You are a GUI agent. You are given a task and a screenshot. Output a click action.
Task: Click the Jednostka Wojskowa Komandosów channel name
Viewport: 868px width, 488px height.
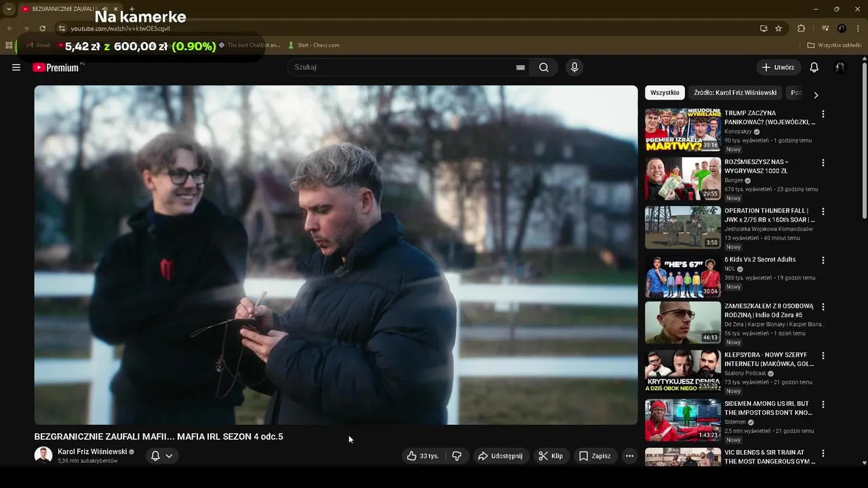click(x=768, y=229)
